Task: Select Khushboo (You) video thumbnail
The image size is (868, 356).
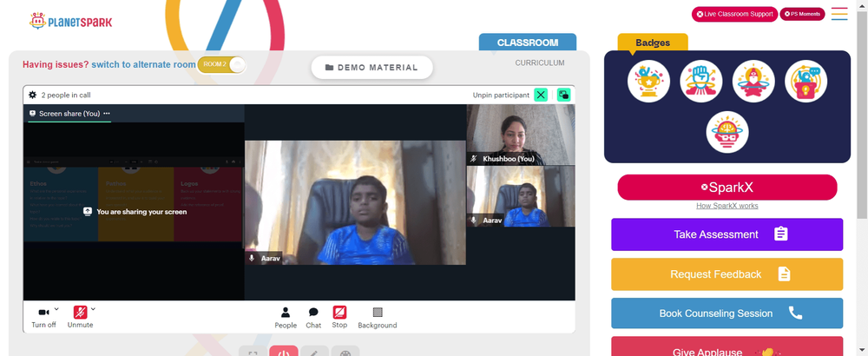Action: [520, 135]
